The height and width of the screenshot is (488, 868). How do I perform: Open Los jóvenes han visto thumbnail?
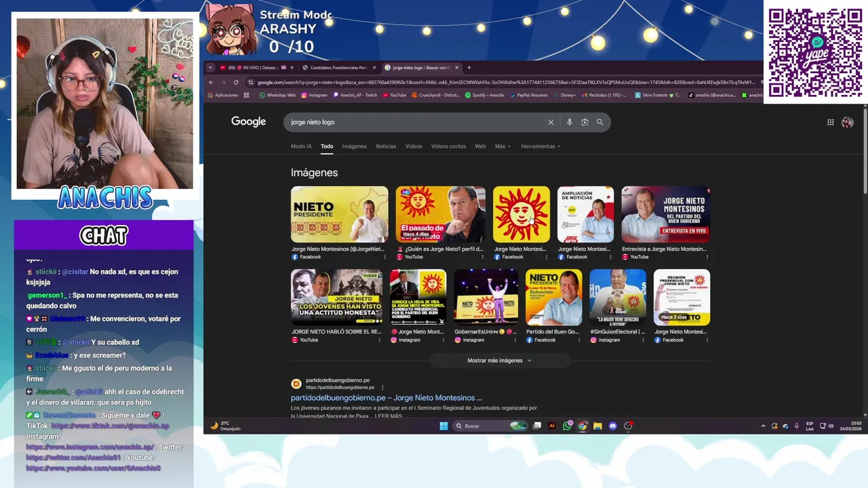[x=336, y=298]
